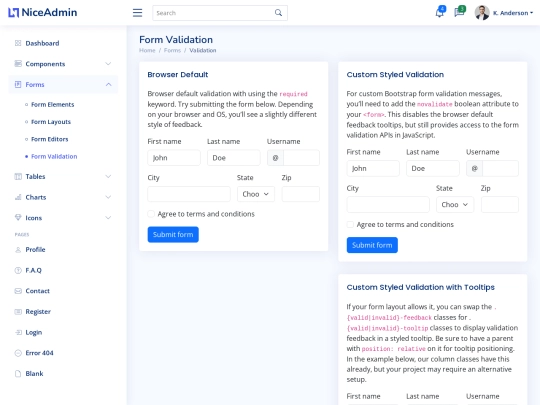Screen dimensions: 540x405
Task: Check Agree to terms in Browser Default
Action: (x=151, y=214)
